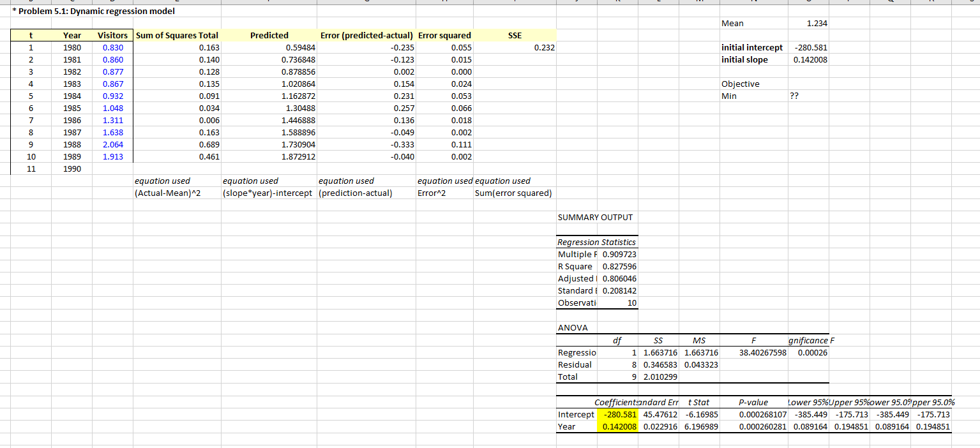Viewport: 980px width, 448px height.
Task: Select the Year standard error 0.022916
Action: pos(660,427)
